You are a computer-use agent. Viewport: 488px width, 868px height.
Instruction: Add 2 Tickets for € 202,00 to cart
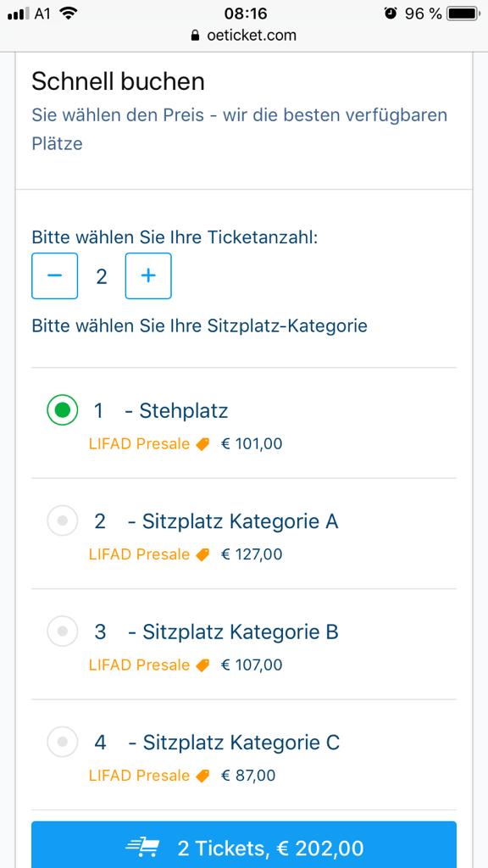(x=244, y=844)
